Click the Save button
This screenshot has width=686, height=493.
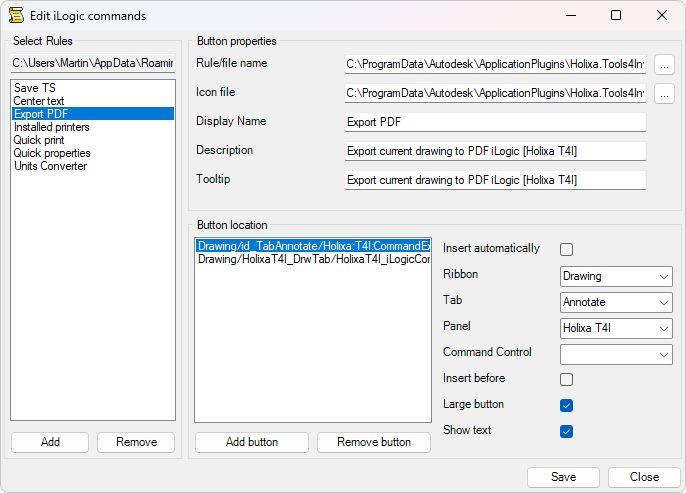pos(563,477)
